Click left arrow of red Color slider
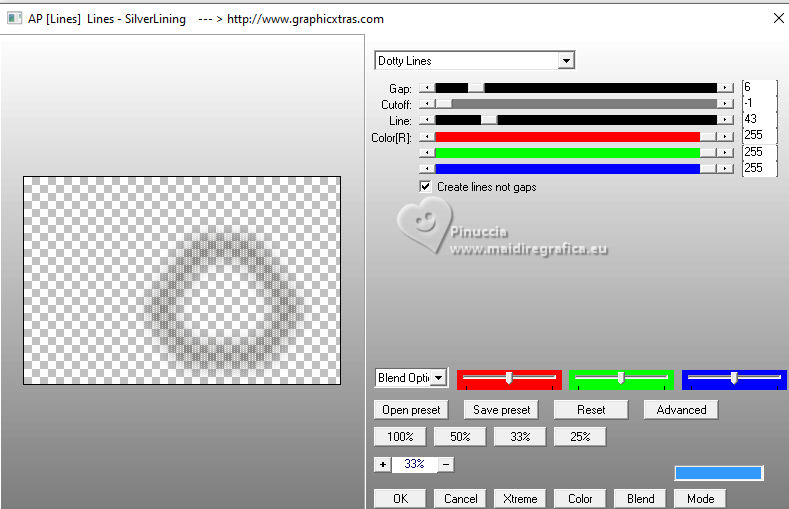The width and height of the screenshot is (789, 509). pos(427,137)
